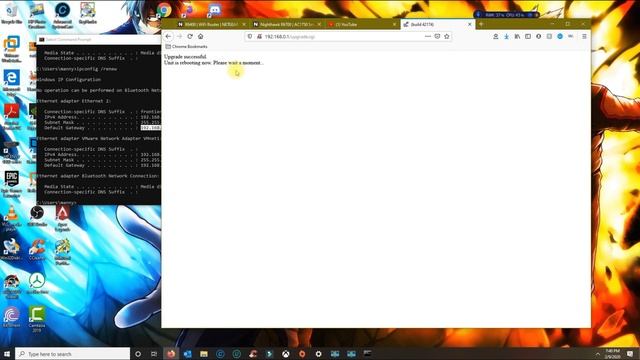Bookmark this page with the star icon
Image resolution: width=640 pixels, height=360 pixels.
coord(447,36)
